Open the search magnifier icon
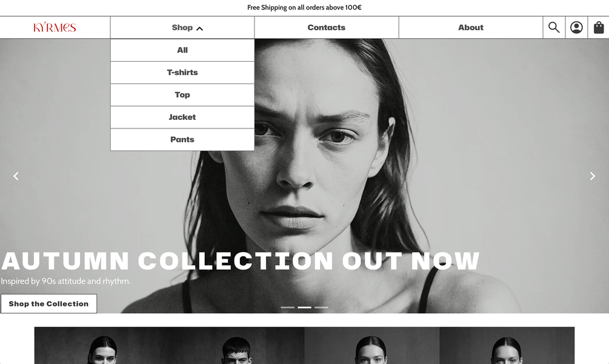609x364 pixels. point(554,27)
